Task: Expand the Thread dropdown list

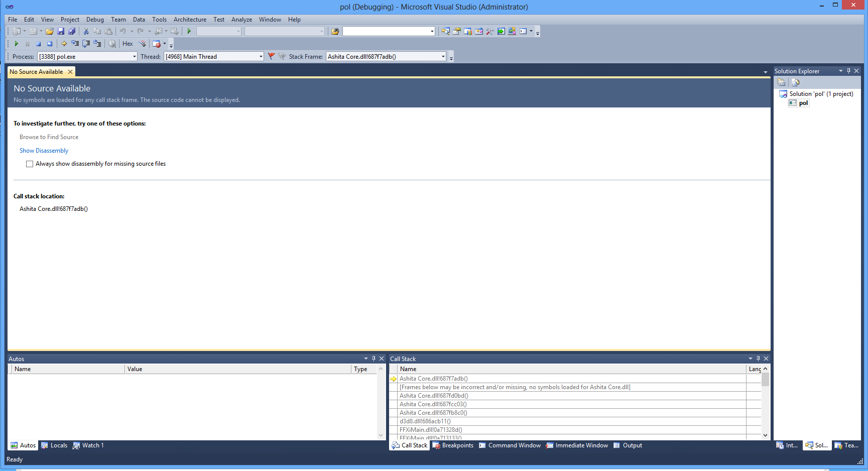Action: pyautogui.click(x=261, y=57)
